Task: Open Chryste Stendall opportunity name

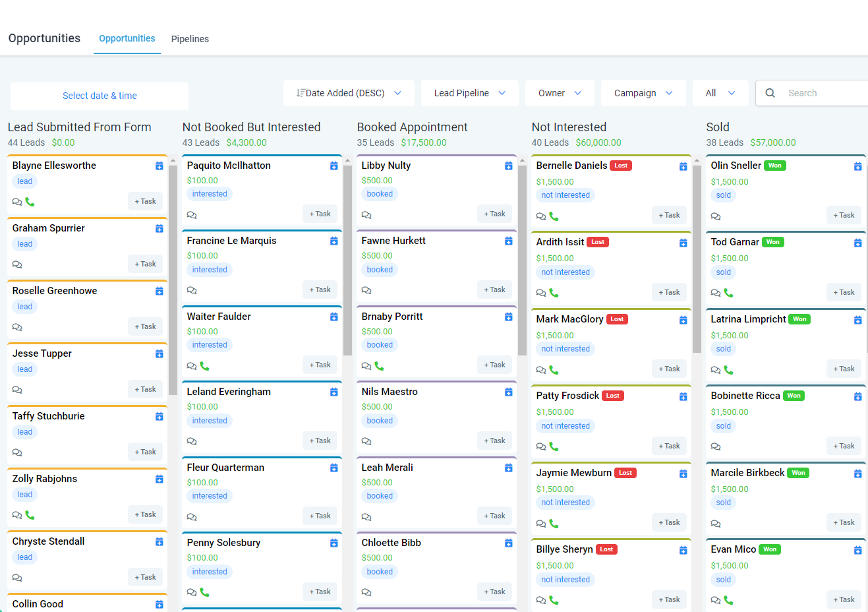Action: [x=48, y=541]
